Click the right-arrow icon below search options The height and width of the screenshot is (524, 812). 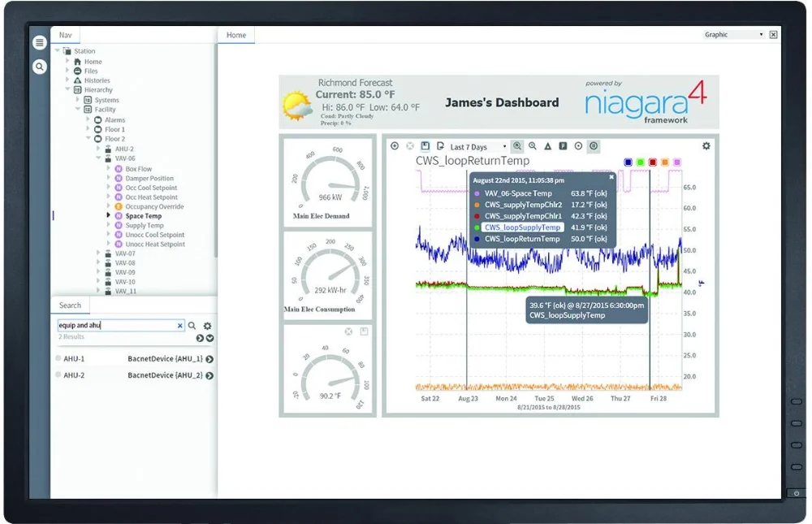(x=200, y=338)
